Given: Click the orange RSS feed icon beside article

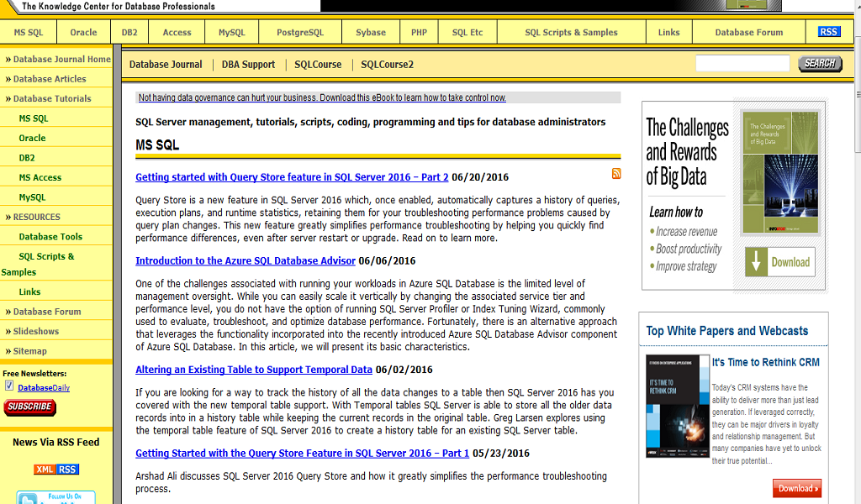Looking at the screenshot, I should tap(616, 173).
